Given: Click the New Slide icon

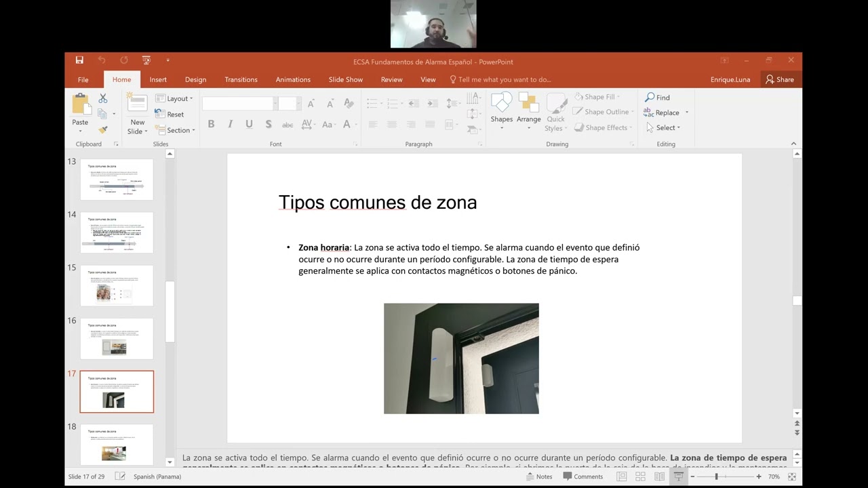Looking at the screenshot, I should coord(138,102).
